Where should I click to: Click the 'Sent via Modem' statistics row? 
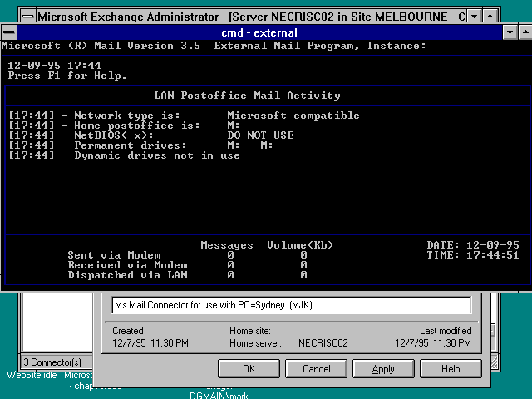coord(187,255)
